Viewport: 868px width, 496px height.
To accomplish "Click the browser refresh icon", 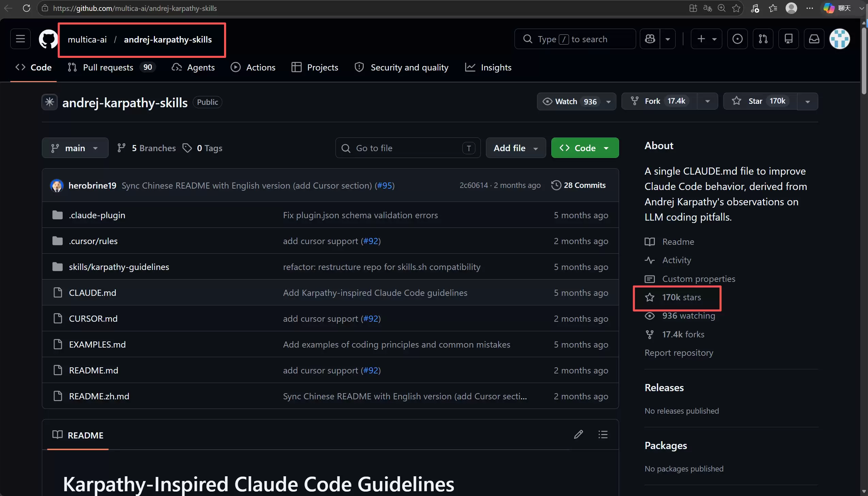I will coord(26,8).
